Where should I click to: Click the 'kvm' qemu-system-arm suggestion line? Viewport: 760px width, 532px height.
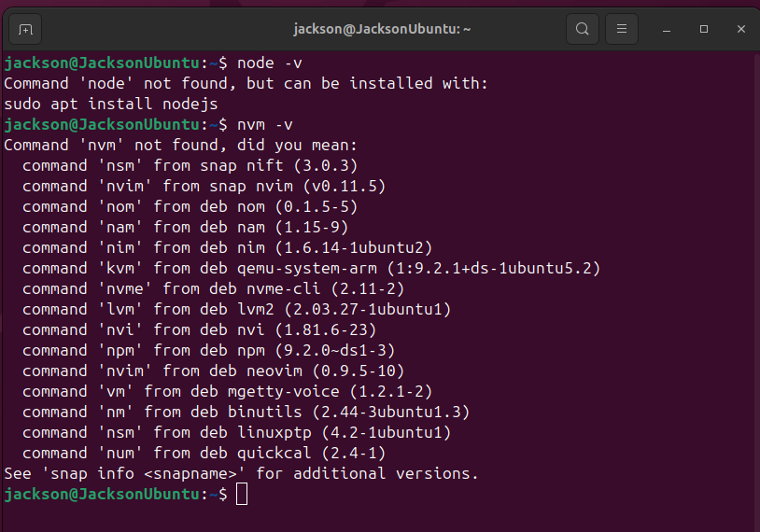(310, 268)
